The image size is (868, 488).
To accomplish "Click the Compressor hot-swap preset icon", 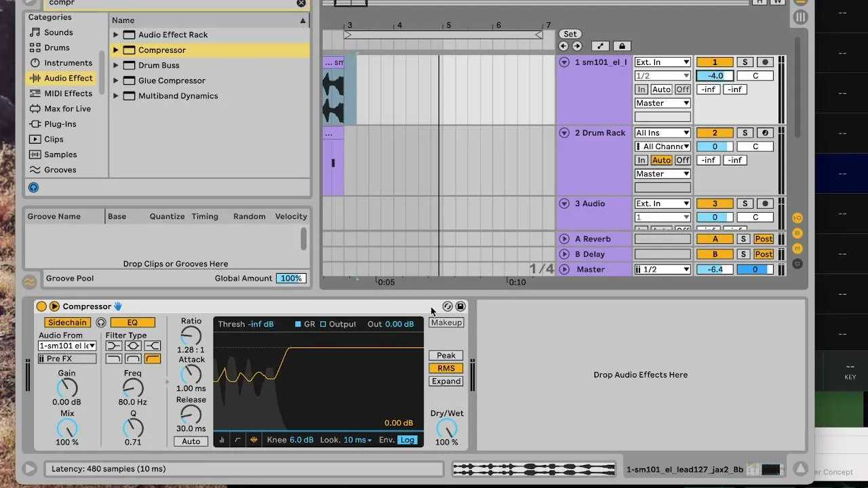I will 448,306.
